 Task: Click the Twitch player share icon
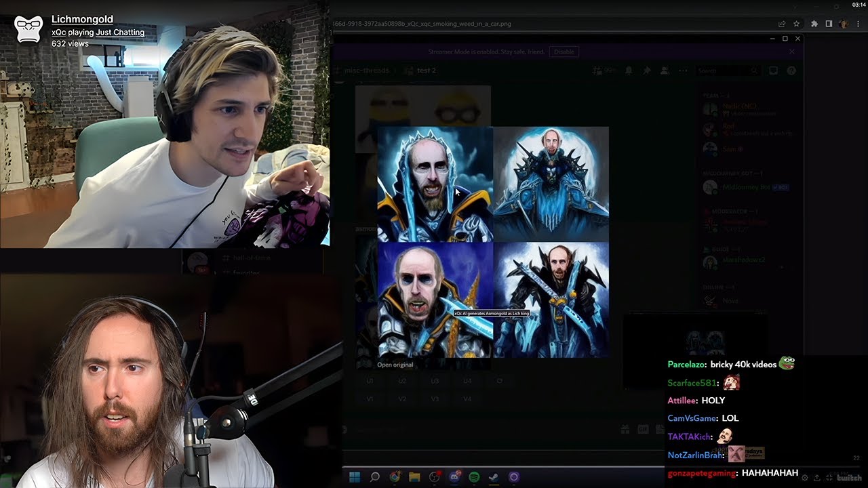(816, 478)
